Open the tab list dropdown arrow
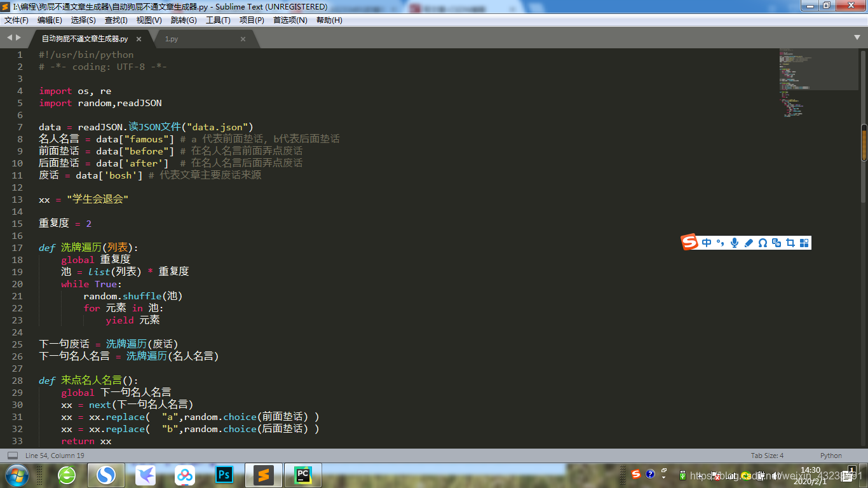 pyautogui.click(x=857, y=38)
